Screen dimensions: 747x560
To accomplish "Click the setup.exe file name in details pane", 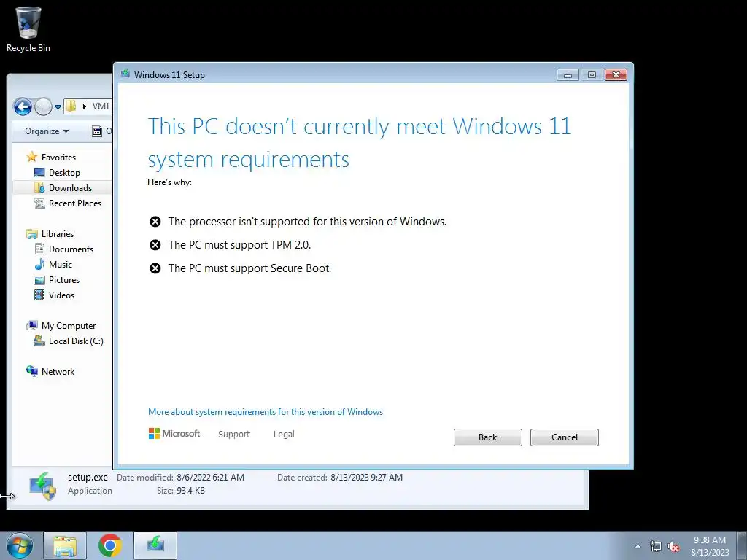I will pos(88,477).
